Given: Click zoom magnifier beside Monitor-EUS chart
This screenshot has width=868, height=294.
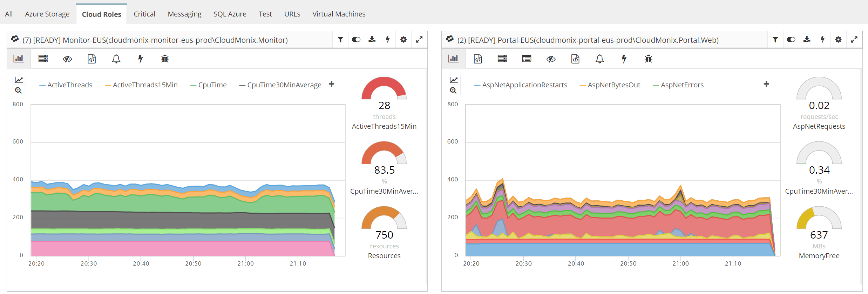Looking at the screenshot, I should (x=19, y=91).
